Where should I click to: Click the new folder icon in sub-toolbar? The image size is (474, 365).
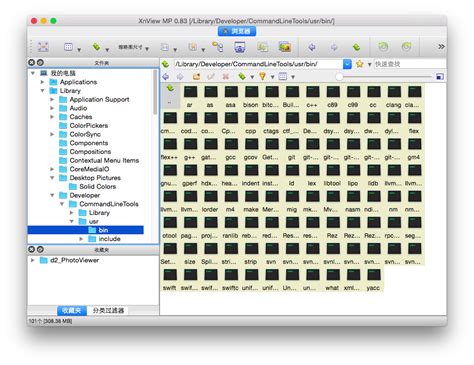(x=196, y=77)
